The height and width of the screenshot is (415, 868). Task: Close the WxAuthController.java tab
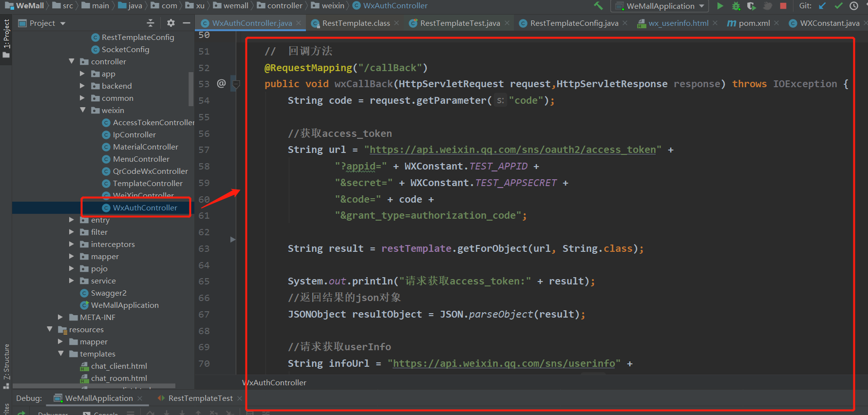click(x=299, y=23)
